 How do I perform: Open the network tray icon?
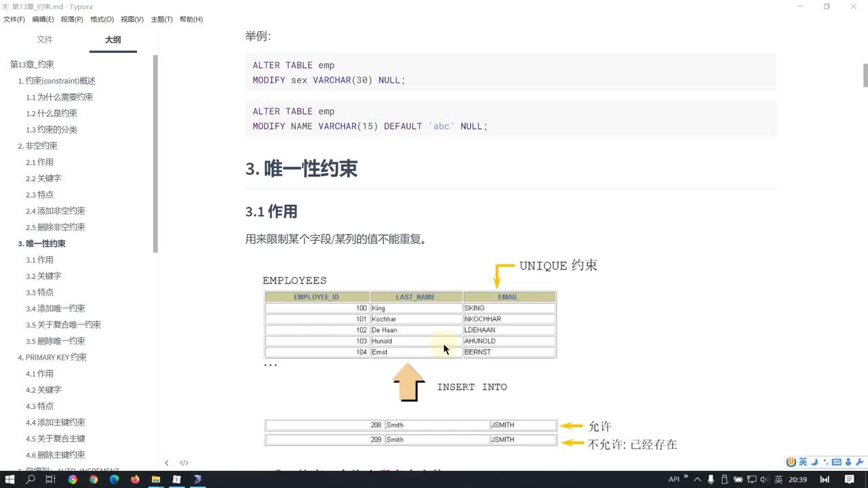(x=753, y=479)
